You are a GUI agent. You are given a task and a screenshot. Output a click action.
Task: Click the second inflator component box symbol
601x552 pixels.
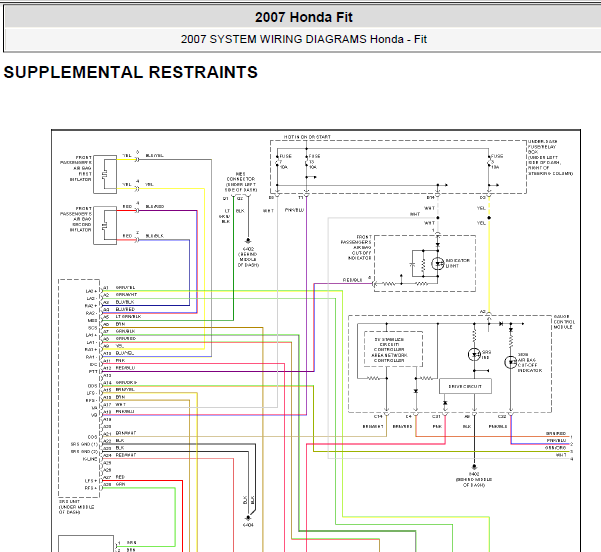pos(105,225)
